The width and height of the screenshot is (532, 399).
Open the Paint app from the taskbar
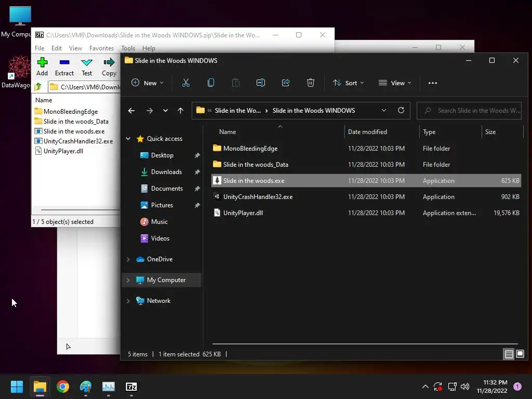click(x=86, y=387)
